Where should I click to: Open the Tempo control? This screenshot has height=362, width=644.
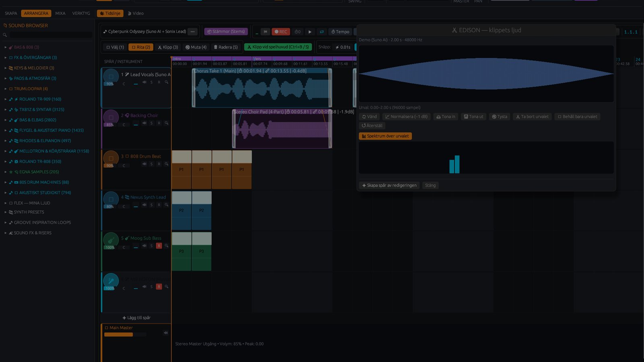click(x=341, y=32)
